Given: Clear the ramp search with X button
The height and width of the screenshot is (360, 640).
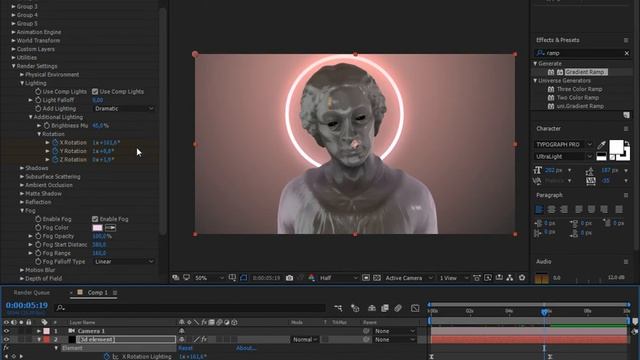Looking at the screenshot, I should pyautogui.click(x=627, y=53).
